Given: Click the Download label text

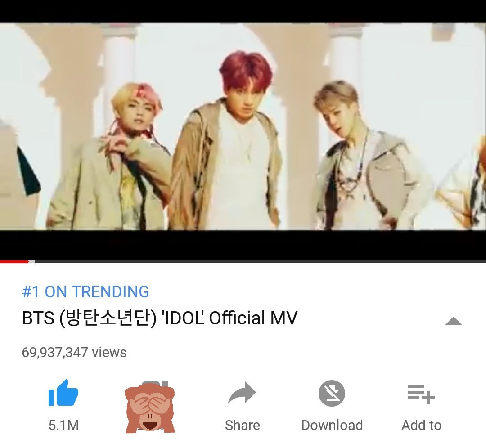Looking at the screenshot, I should 332,425.
